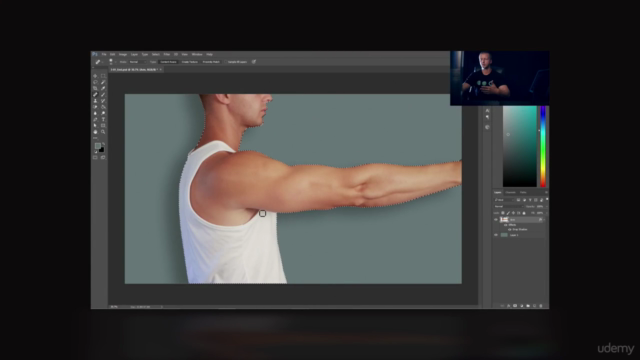
Task: Open the Image menu
Action: 123,54
